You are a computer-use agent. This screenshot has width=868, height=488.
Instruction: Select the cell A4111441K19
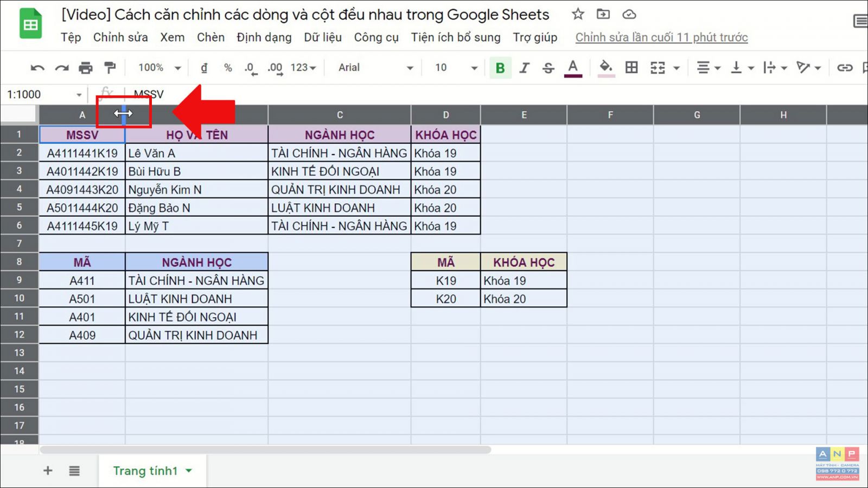click(82, 153)
